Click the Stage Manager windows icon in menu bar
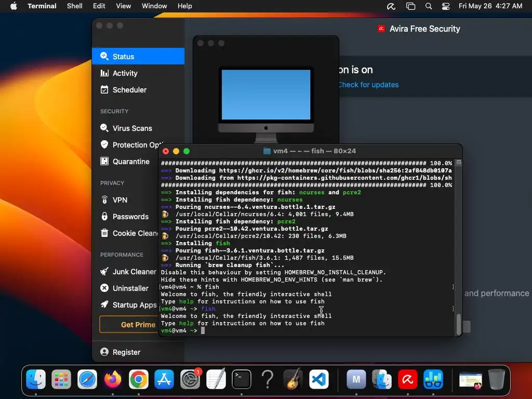The image size is (532, 399). [410, 6]
